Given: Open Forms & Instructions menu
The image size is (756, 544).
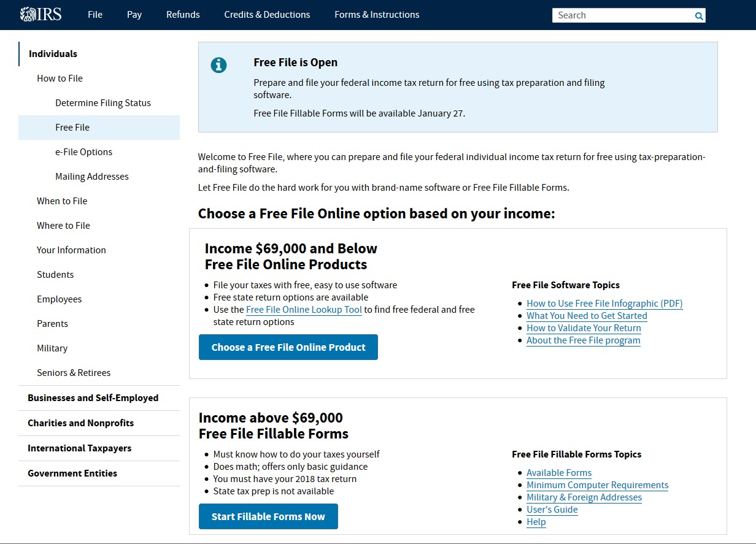Looking at the screenshot, I should click(x=377, y=15).
